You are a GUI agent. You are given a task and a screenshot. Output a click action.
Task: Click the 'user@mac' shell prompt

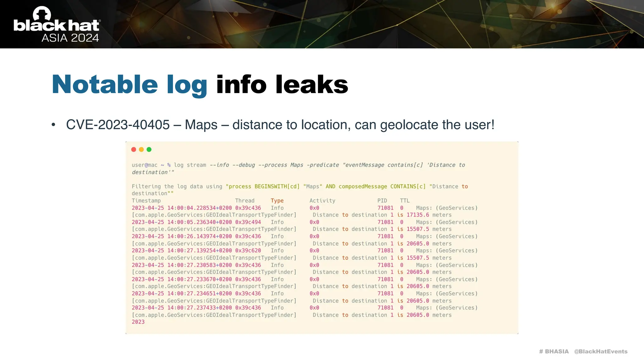pyautogui.click(x=144, y=165)
